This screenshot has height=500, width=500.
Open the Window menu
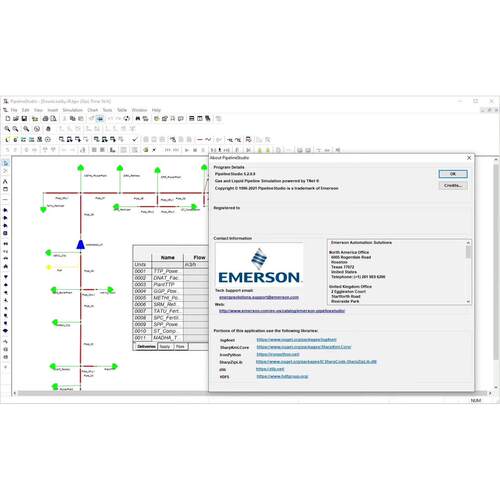[x=139, y=110]
